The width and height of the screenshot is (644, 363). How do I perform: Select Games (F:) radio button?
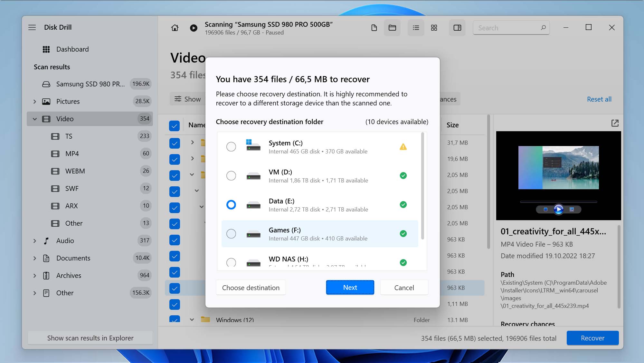231,234
